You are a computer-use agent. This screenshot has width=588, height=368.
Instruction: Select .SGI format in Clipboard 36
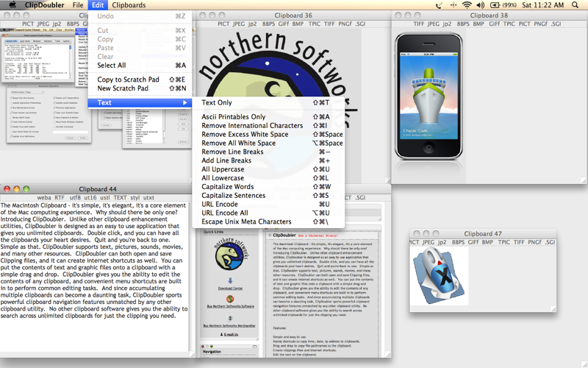[x=360, y=24]
